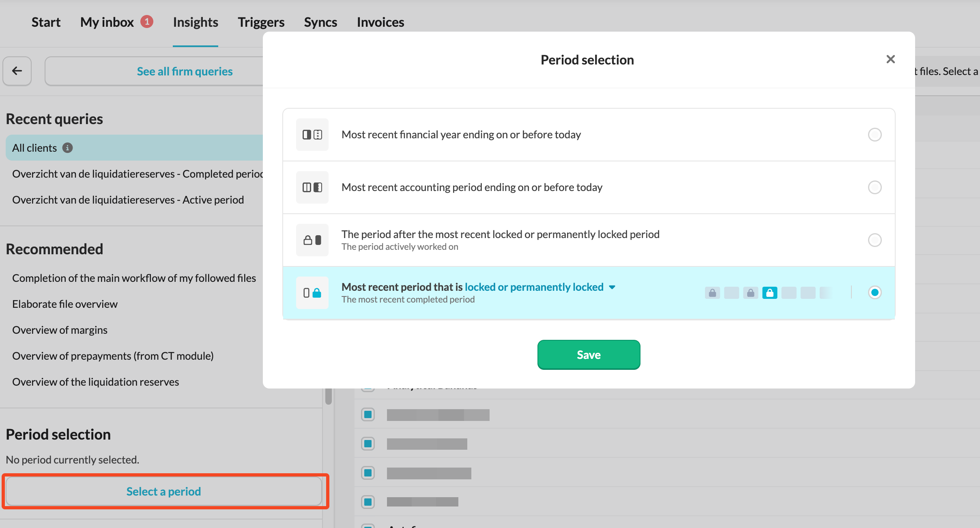Open Elaborate file overview query

[65, 304]
